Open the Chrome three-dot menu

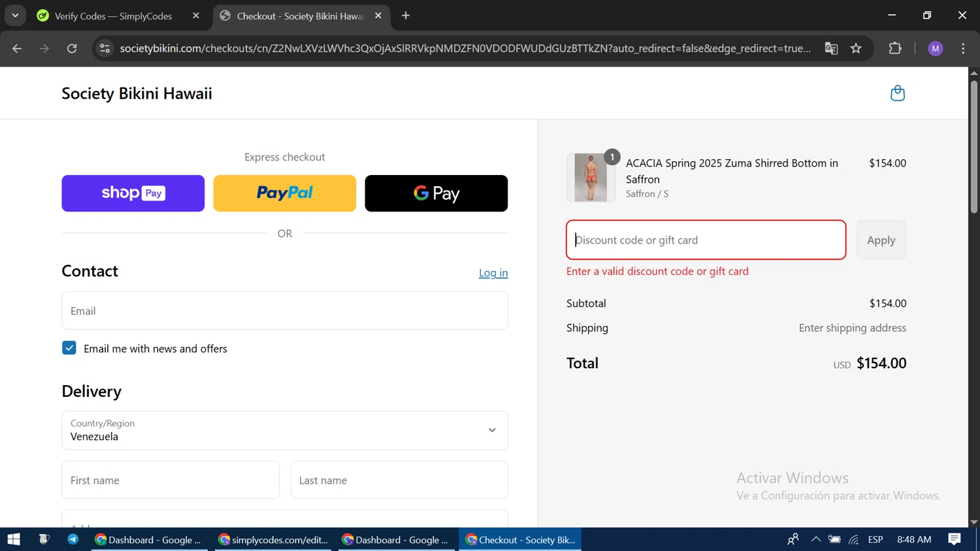coord(963,48)
